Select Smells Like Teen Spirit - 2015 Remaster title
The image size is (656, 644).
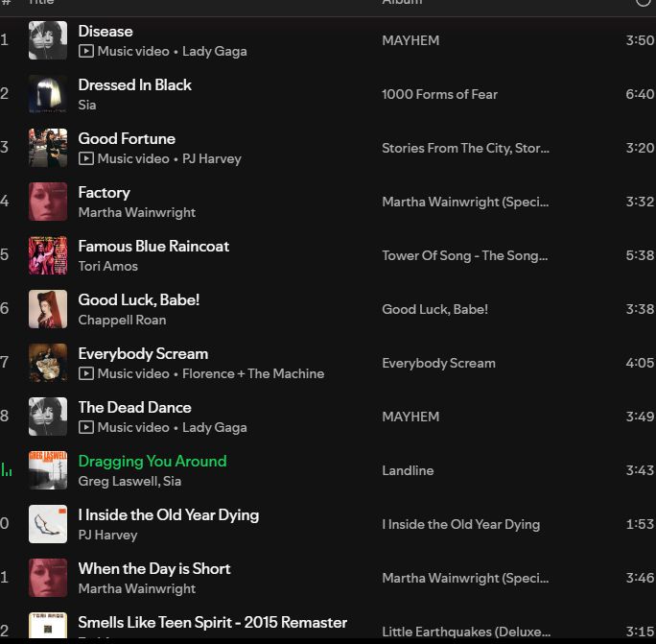pos(213,622)
